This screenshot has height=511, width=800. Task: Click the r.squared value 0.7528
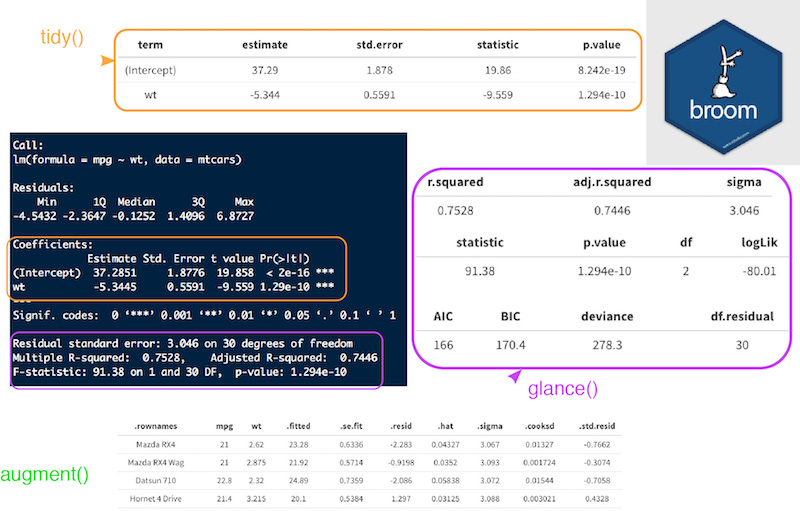point(455,211)
